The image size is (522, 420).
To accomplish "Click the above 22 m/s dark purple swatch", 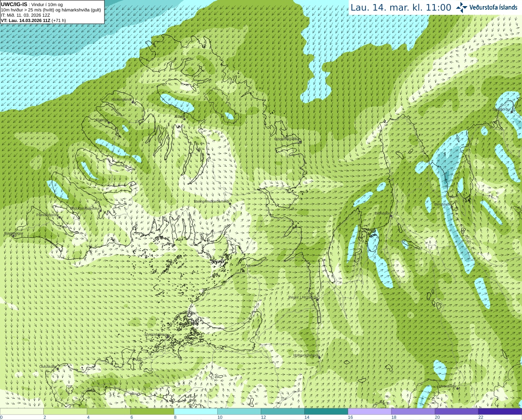I will pos(500,411).
